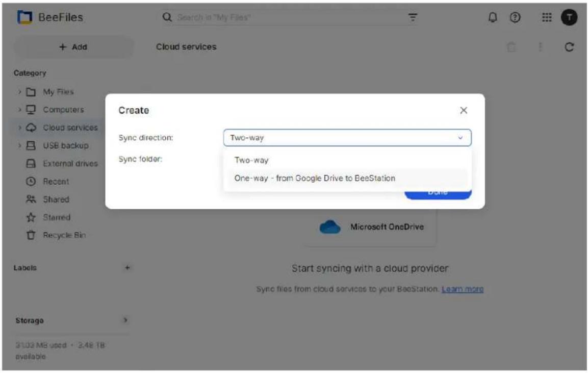
Task: Click the Starred star icon
Action: click(x=31, y=217)
